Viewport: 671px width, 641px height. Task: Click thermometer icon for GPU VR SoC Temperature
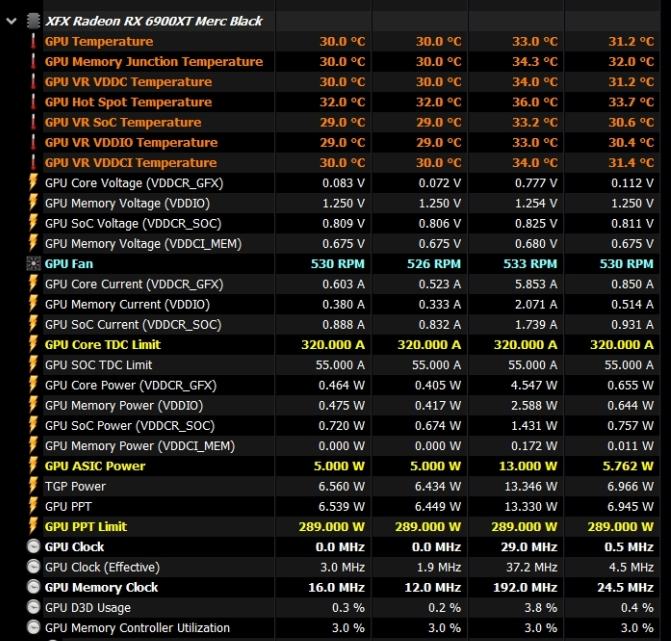pyautogui.click(x=33, y=122)
